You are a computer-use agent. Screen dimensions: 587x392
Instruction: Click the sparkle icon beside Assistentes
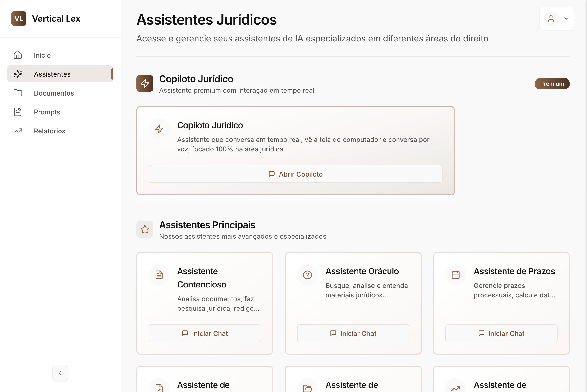pos(18,74)
